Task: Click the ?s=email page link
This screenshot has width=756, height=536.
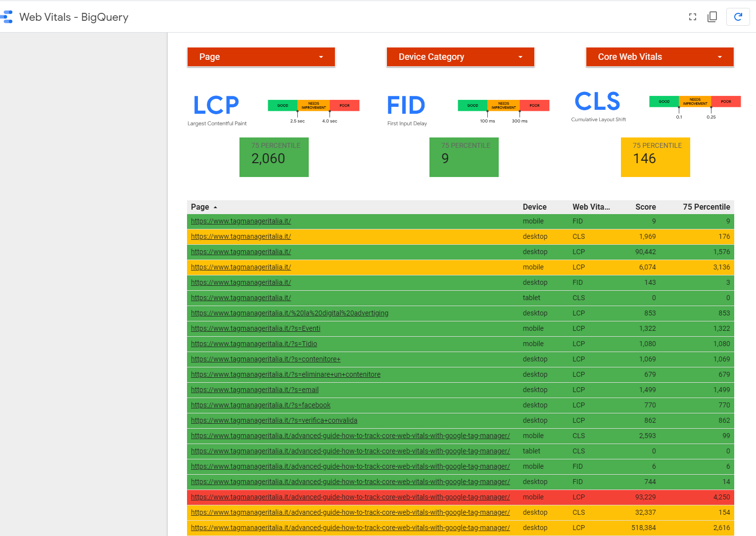Action: pos(255,390)
